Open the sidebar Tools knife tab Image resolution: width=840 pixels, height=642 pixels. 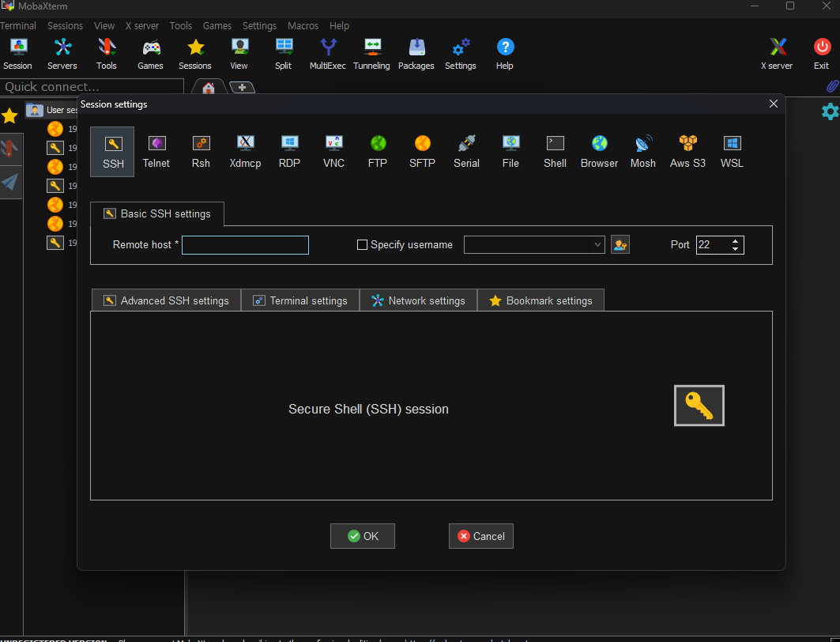pyautogui.click(x=9, y=149)
